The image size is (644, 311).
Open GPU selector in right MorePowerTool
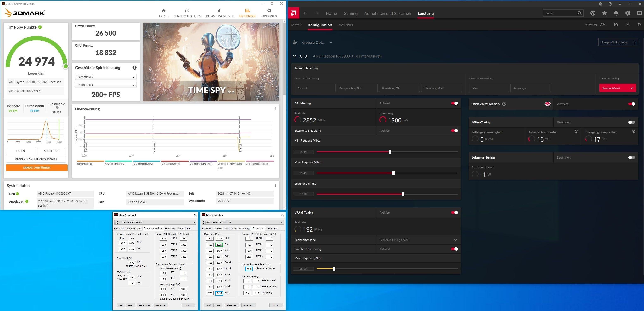pos(242,222)
